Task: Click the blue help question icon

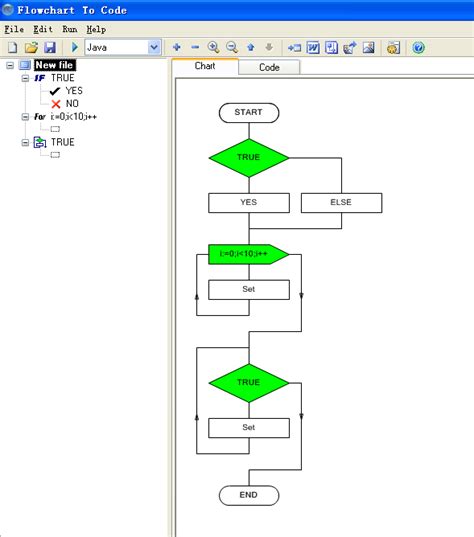Action: [418, 47]
